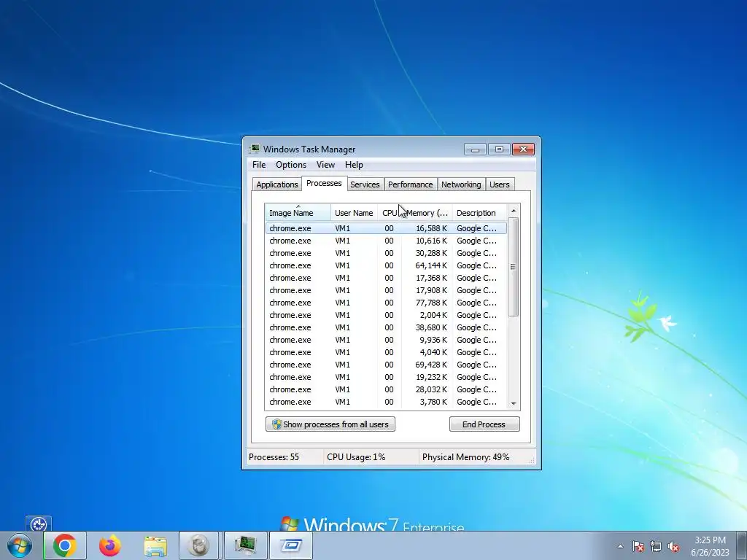747x560 pixels.
Task: Select chrome.exe row using 28,032 K
Action: 386,389
